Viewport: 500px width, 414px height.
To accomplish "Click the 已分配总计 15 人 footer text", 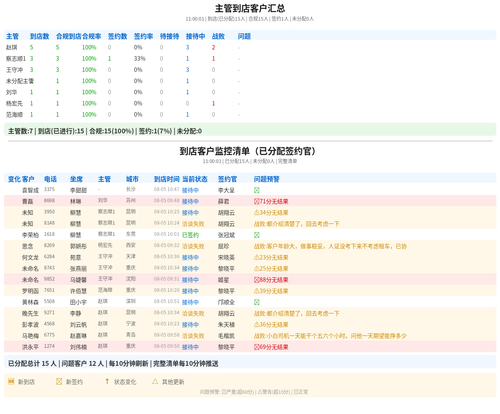I will [32, 364].
